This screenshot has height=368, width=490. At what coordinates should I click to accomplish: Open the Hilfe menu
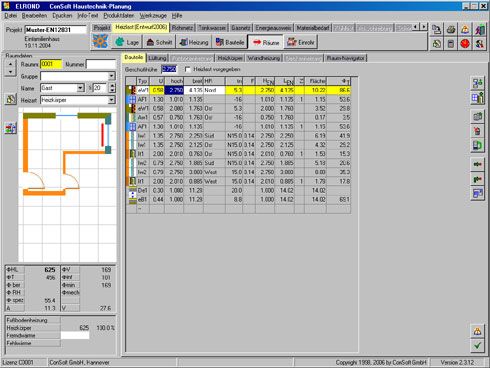coord(177,16)
